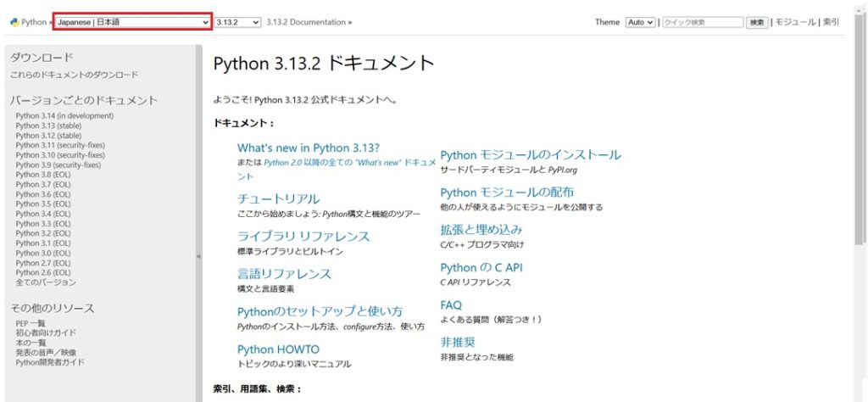Open the Theme Auto dropdown
Screen dimensions: 868x402
click(641, 22)
